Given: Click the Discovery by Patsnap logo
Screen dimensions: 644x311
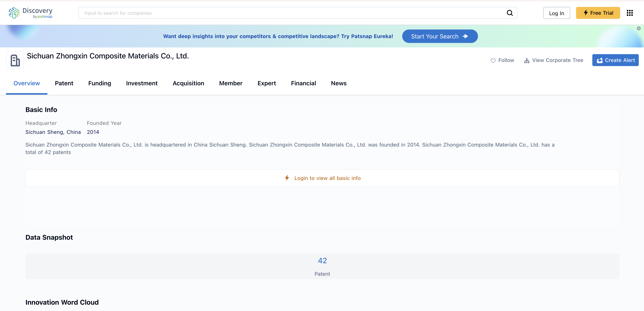Looking at the screenshot, I should click(30, 13).
